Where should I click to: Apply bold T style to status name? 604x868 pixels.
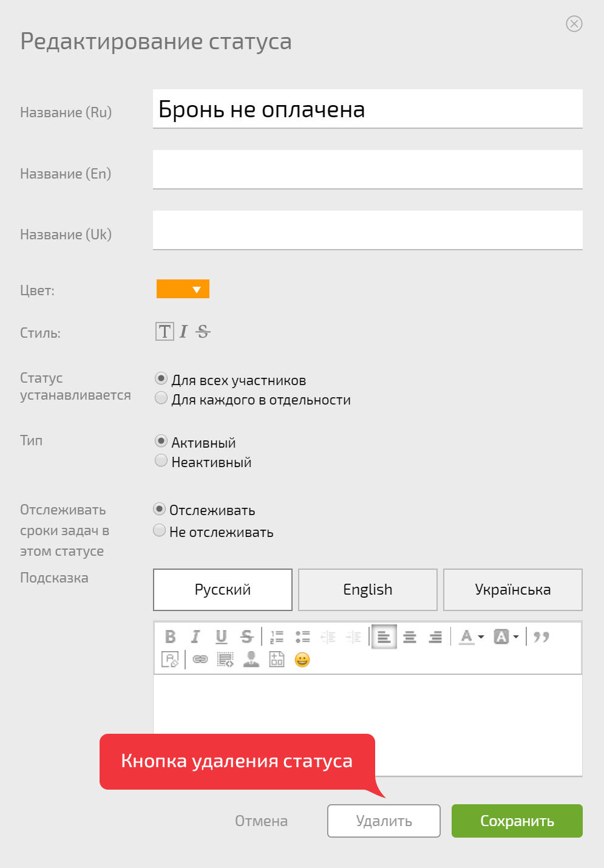[165, 331]
